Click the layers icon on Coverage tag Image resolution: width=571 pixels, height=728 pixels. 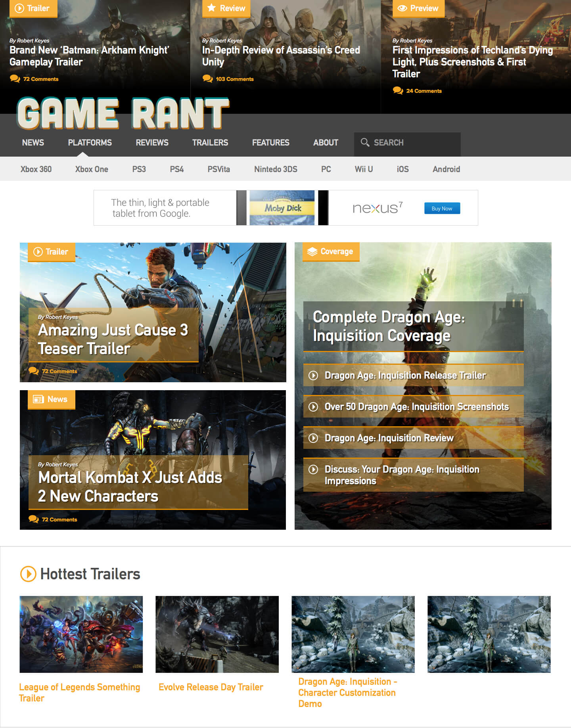pyautogui.click(x=312, y=252)
